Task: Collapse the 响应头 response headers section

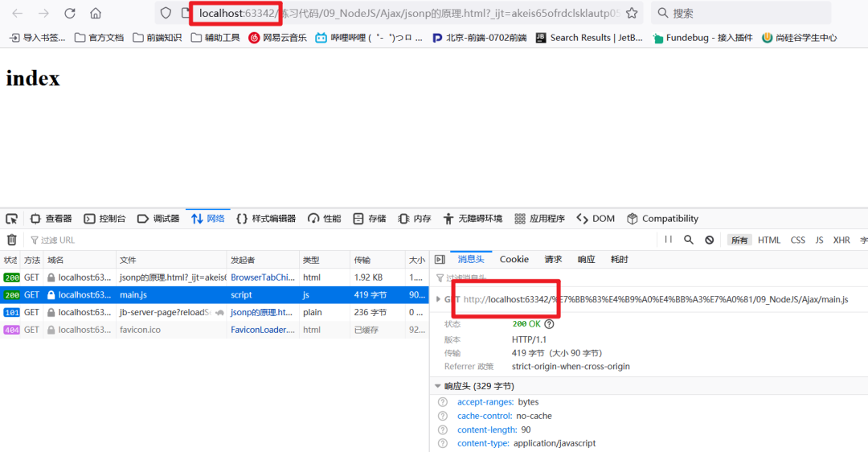Action: [437, 386]
